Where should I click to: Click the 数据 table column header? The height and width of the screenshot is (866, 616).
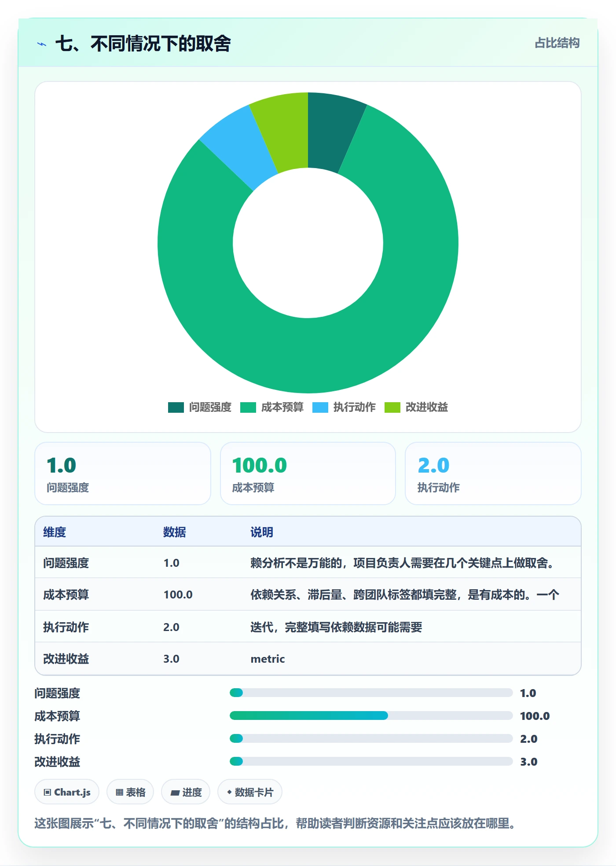click(175, 532)
